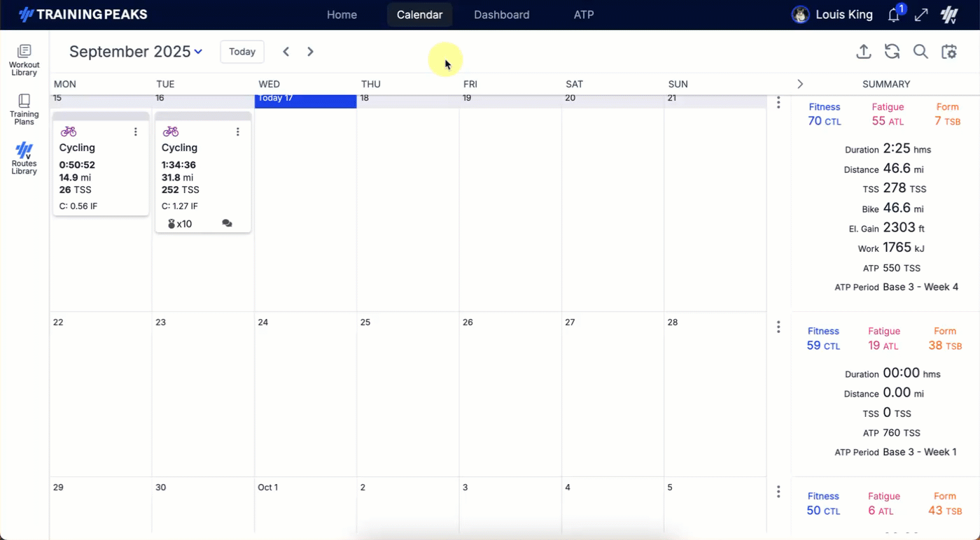The image size is (980, 540).
Task: Open the Workout Library panel
Action: (x=24, y=59)
